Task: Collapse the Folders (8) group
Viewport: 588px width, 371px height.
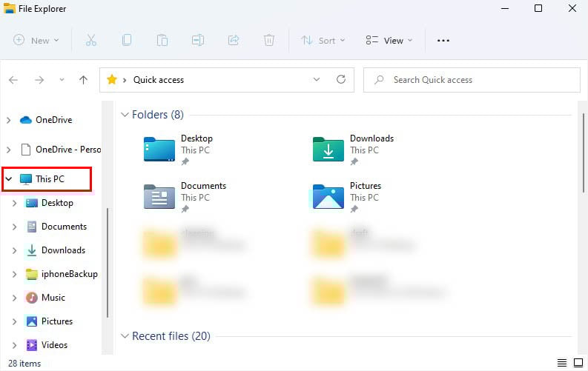Action: tap(125, 115)
